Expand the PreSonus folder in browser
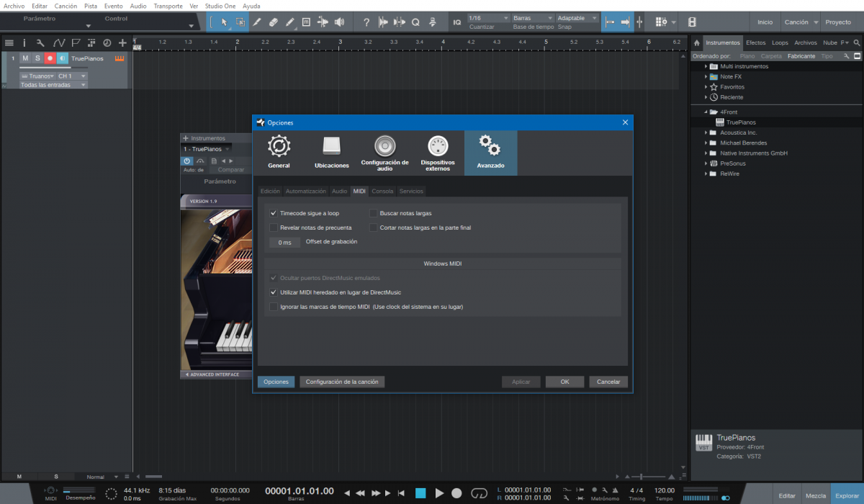The width and height of the screenshot is (864, 504). coord(706,163)
